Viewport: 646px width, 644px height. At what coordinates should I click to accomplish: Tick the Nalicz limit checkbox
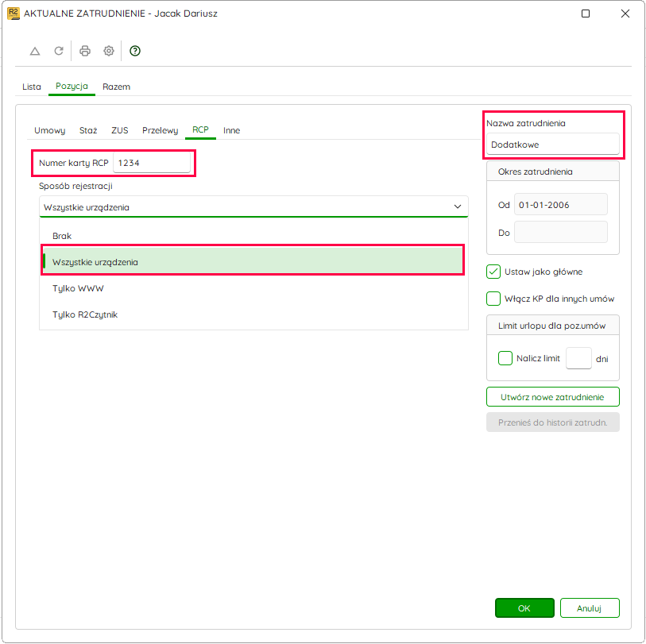[x=505, y=358]
